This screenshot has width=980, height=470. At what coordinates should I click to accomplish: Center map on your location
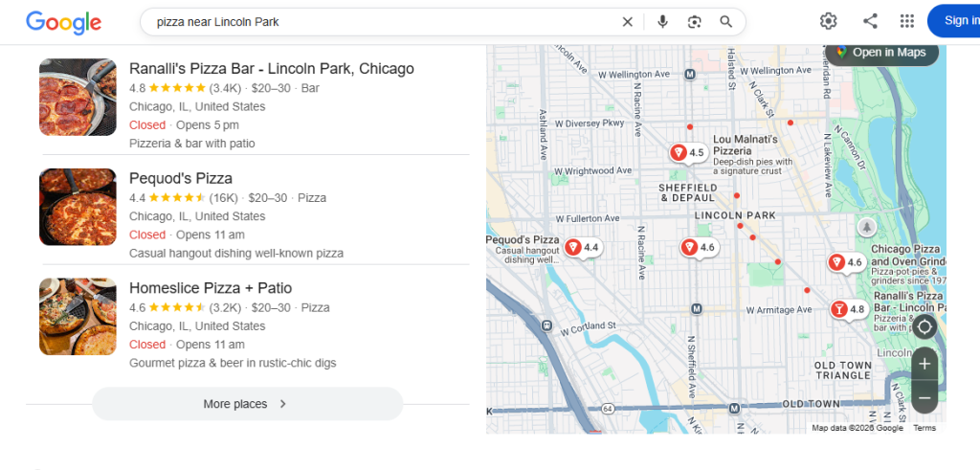[924, 327]
